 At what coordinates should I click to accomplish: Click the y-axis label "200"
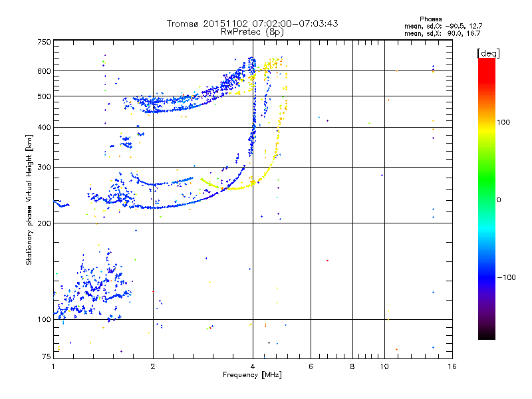pyautogui.click(x=44, y=223)
